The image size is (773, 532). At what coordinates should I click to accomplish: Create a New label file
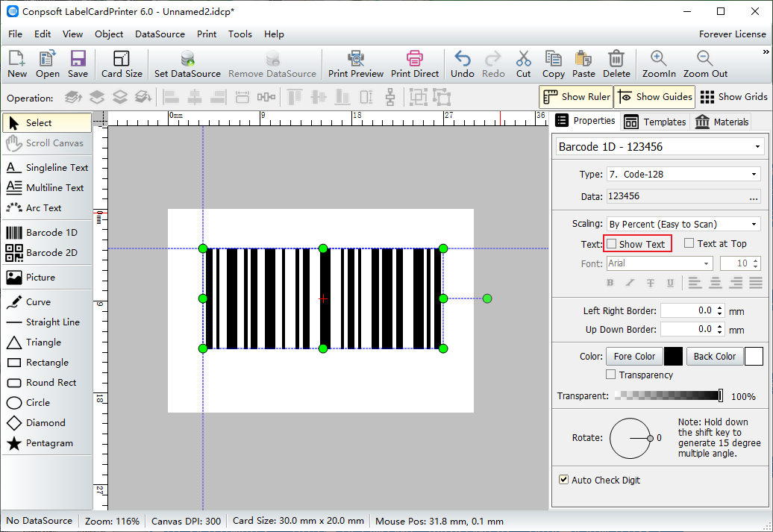click(17, 64)
